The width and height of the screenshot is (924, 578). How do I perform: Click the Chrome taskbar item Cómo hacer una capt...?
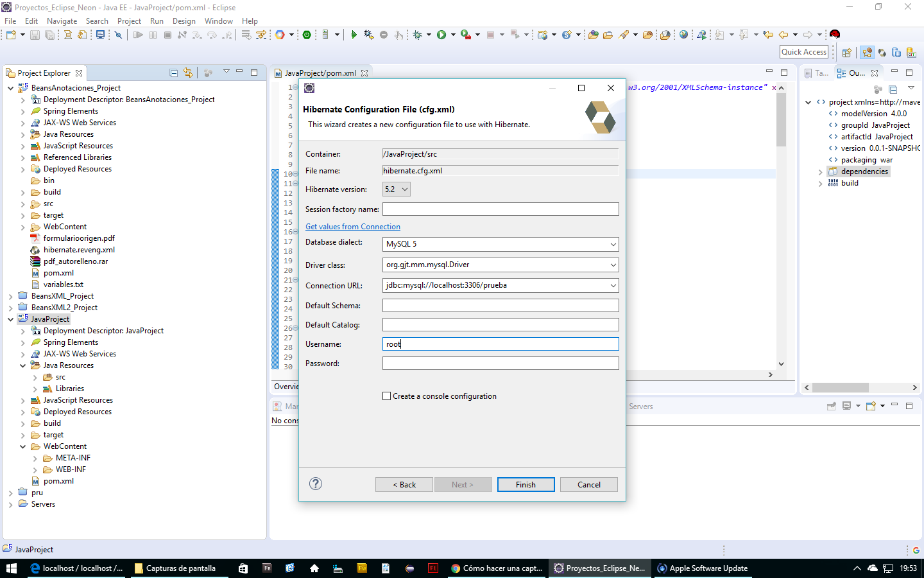497,568
